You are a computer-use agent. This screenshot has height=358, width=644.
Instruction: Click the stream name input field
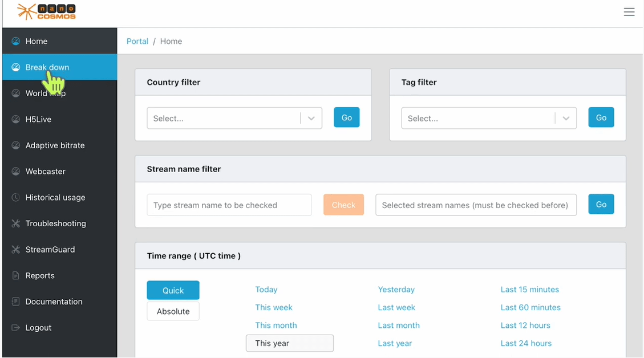click(x=229, y=205)
